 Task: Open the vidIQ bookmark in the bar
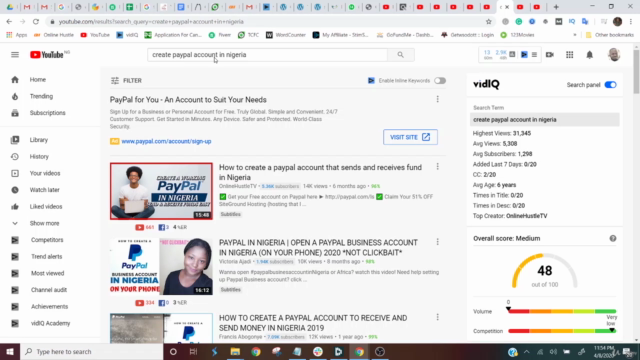tap(127, 35)
